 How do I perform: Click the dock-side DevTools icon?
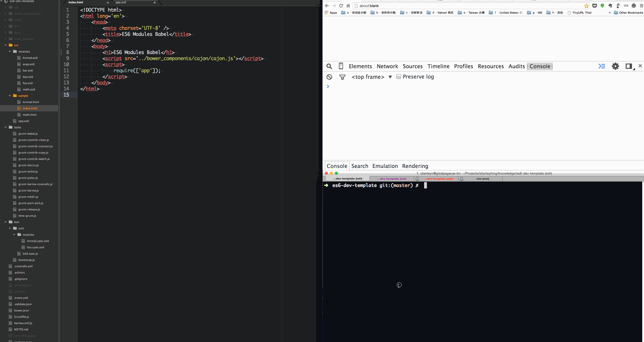click(629, 66)
